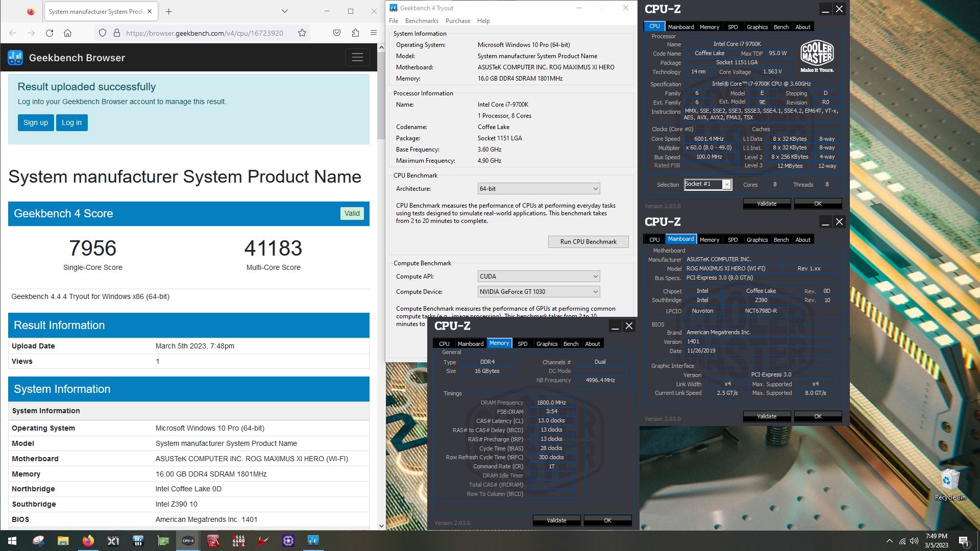Select the Recycle Bin desktop icon
This screenshot has height=551, width=980.
[950, 485]
